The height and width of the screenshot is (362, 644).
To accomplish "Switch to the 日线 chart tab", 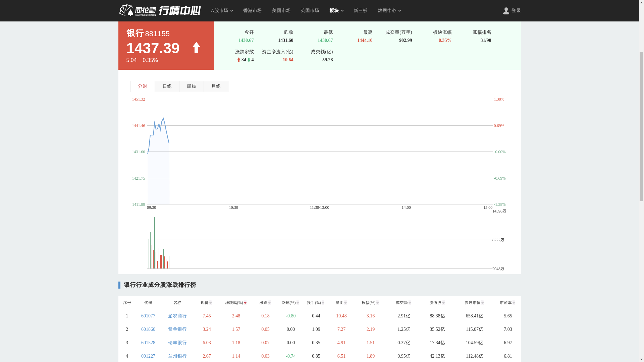I will tap(167, 86).
